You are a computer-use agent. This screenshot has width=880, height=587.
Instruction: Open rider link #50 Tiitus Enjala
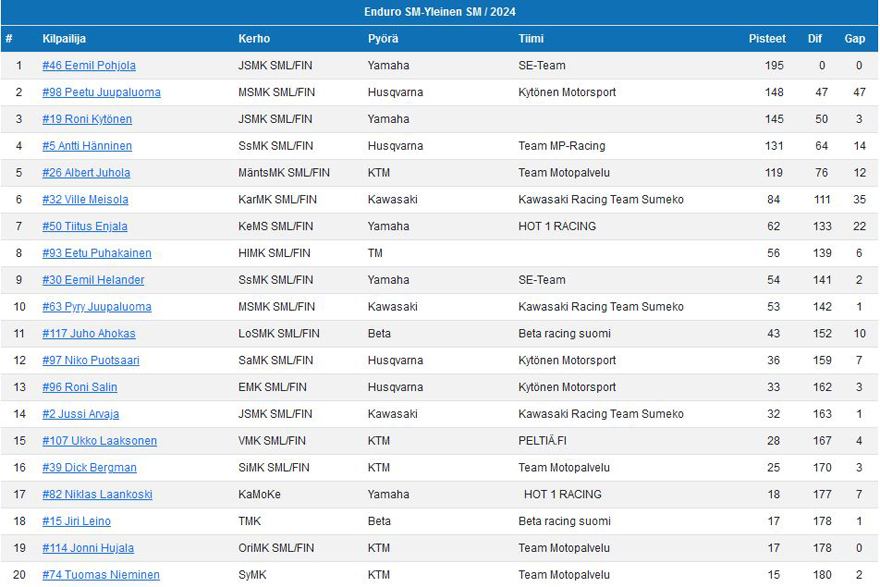tap(85, 227)
